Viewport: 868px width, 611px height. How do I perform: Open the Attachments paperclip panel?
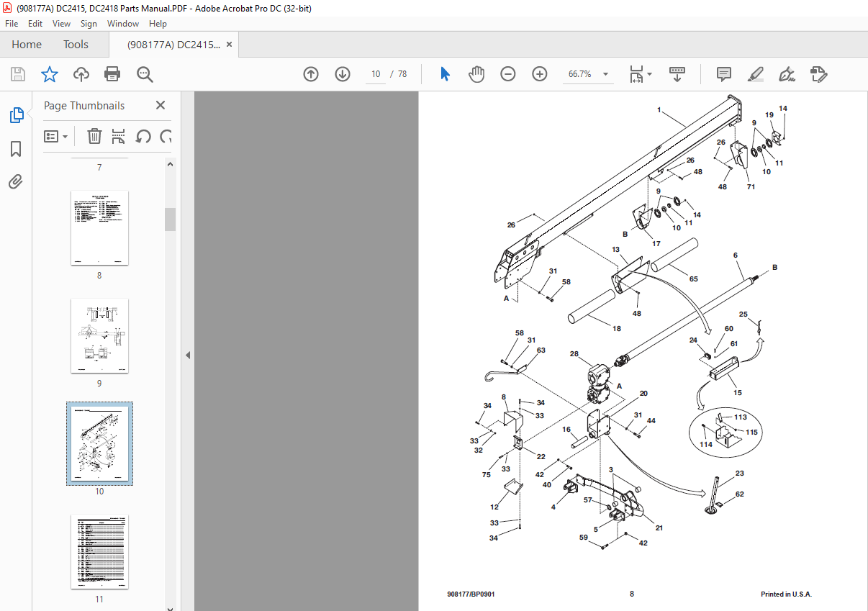coord(16,181)
